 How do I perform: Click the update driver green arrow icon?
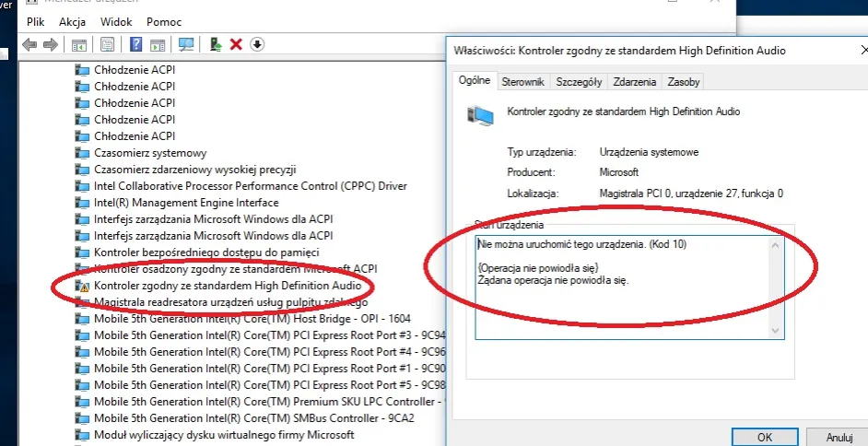point(216,44)
